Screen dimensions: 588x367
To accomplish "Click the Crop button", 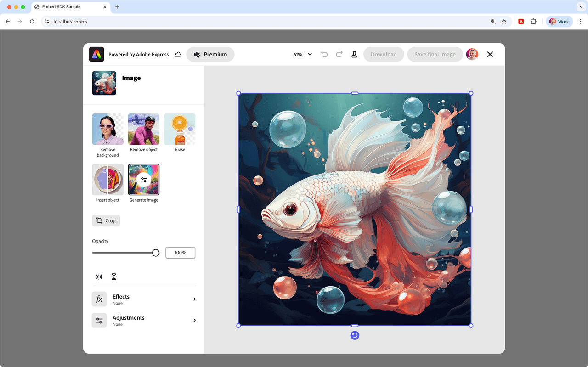I will click(x=106, y=220).
